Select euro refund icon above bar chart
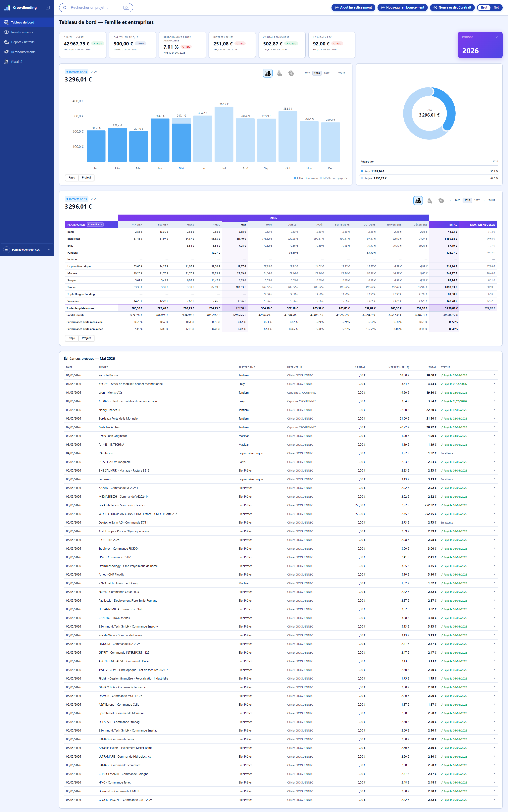Screen dimensions: 508x812 pyautogui.click(x=291, y=73)
